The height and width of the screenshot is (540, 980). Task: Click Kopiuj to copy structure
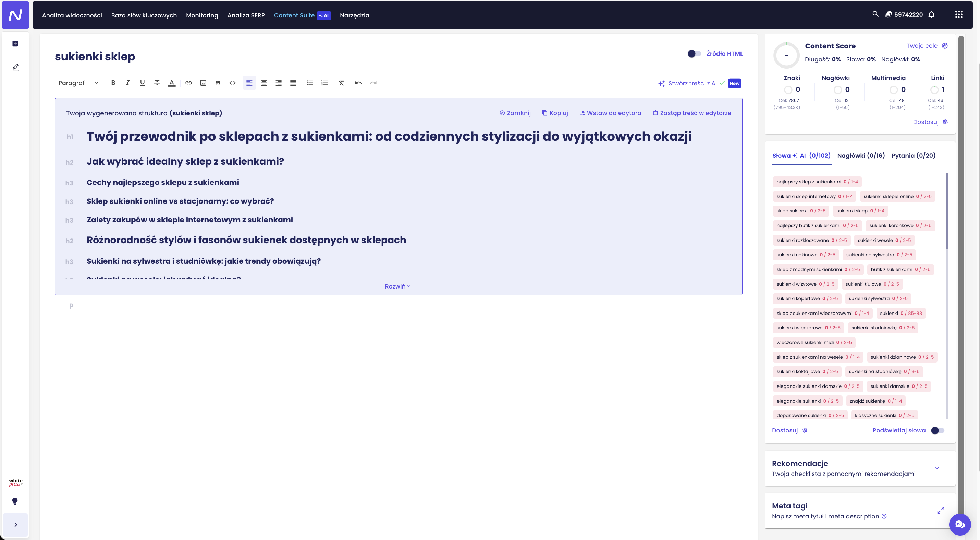click(555, 113)
